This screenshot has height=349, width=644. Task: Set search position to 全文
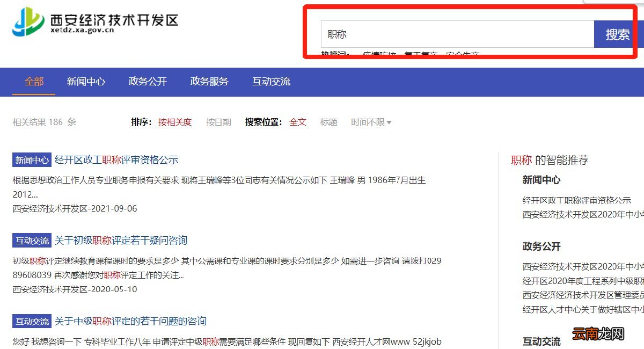click(298, 122)
